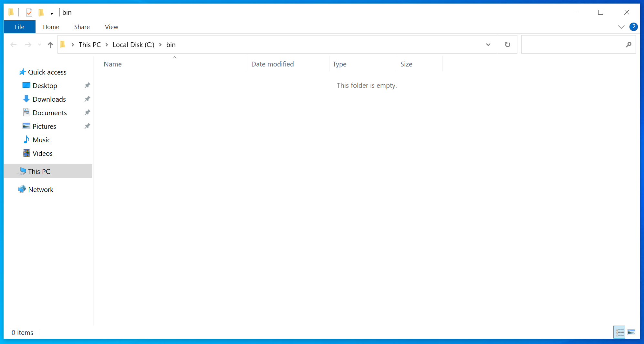Image resolution: width=644 pixels, height=344 pixels.
Task: Click inside the search box
Action: tap(573, 45)
